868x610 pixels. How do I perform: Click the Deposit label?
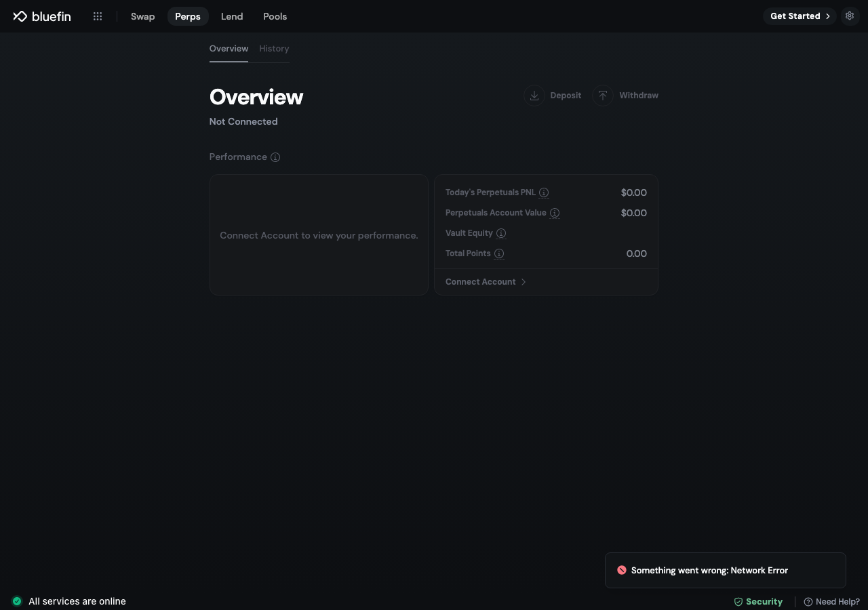click(x=566, y=96)
